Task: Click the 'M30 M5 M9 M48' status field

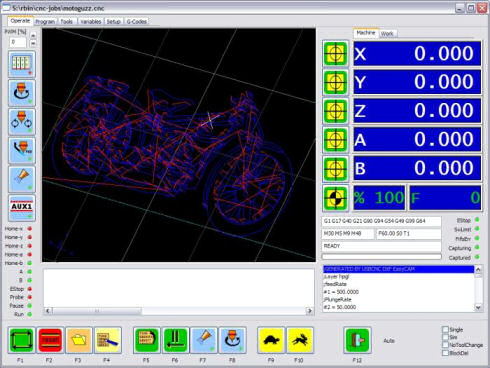Action: click(x=348, y=234)
